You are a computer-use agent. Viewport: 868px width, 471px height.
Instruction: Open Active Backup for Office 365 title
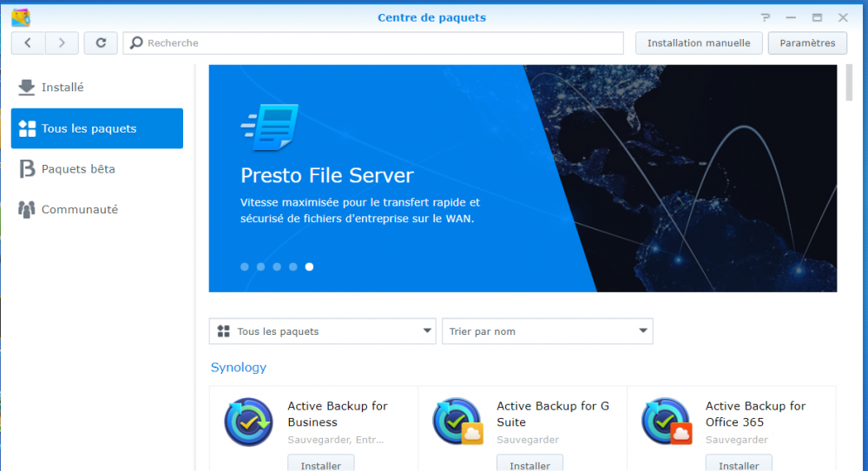click(756, 414)
